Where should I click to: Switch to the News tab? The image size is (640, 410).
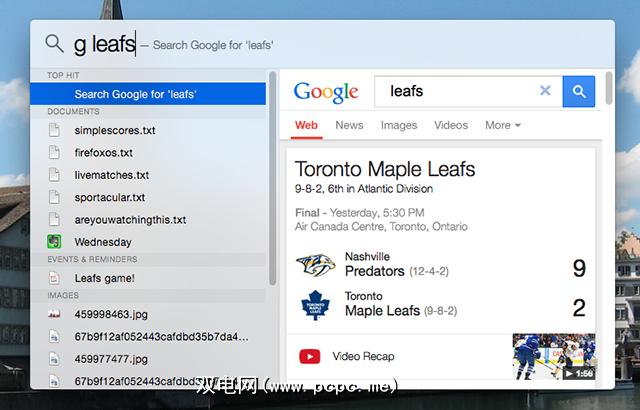coord(349,125)
